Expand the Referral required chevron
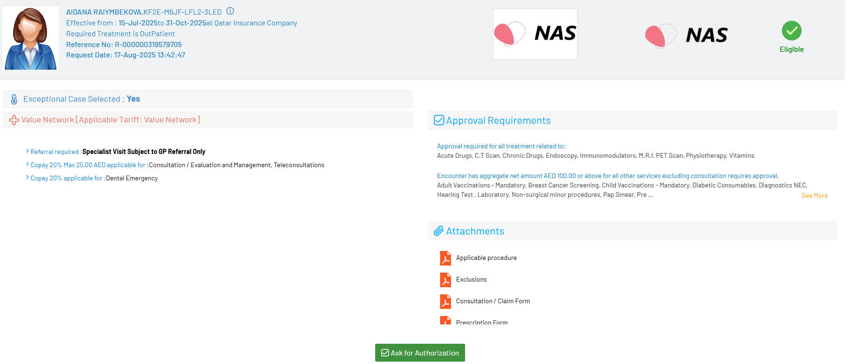The image size is (868, 364). click(27, 151)
